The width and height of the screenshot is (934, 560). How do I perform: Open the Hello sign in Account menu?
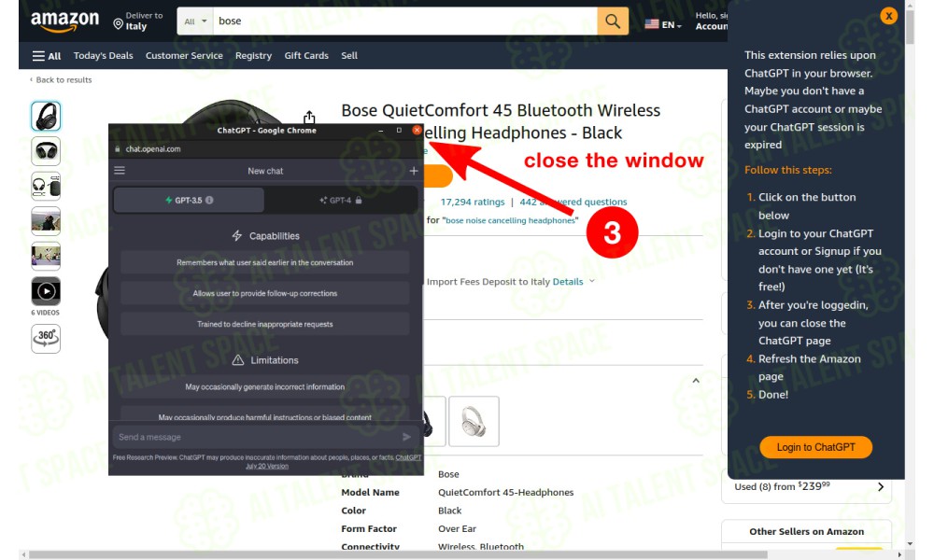click(711, 21)
